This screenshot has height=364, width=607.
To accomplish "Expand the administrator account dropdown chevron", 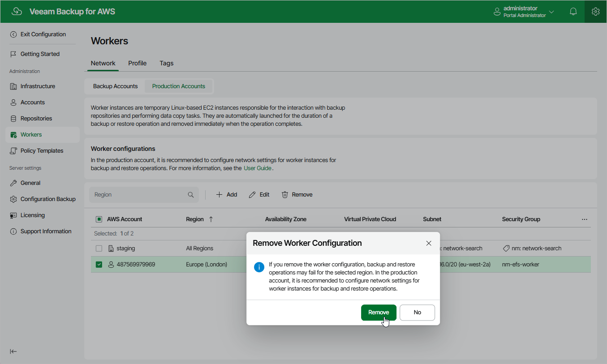I will [551, 12].
